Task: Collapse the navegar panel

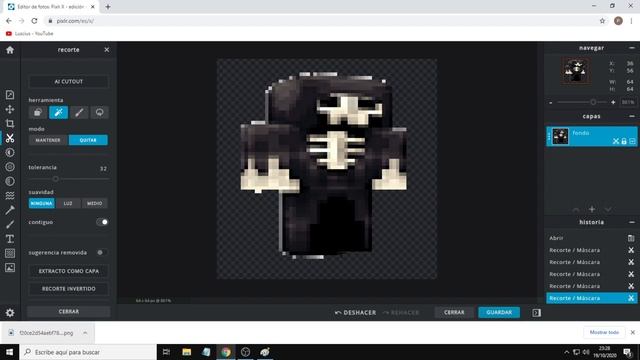Action: 632,48
